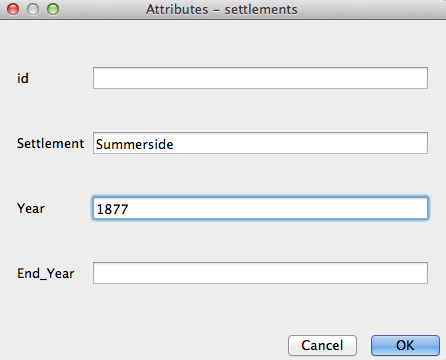
Task: Focus the empty id input field
Action: pyautogui.click(x=260, y=78)
